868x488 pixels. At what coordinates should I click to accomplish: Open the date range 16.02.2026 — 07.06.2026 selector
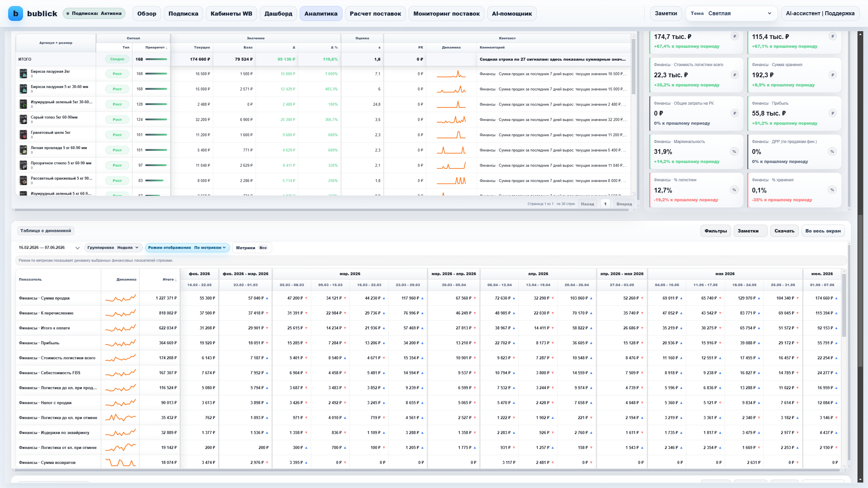[49, 248]
